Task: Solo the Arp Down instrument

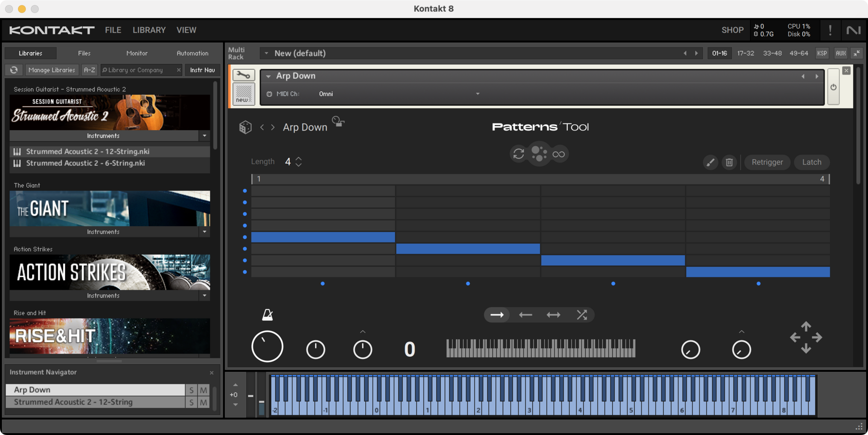Action: tap(192, 390)
